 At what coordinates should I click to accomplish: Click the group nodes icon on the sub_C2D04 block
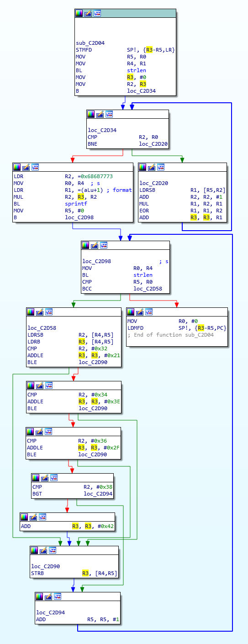97,14
